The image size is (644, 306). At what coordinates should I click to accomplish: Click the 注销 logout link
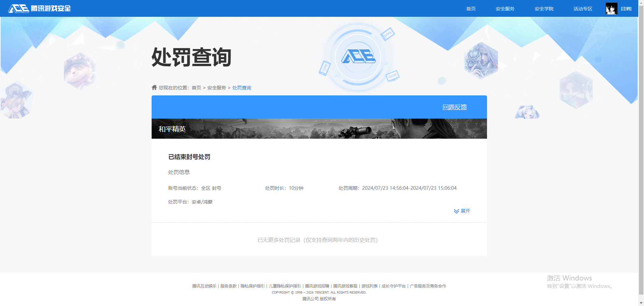click(x=626, y=8)
